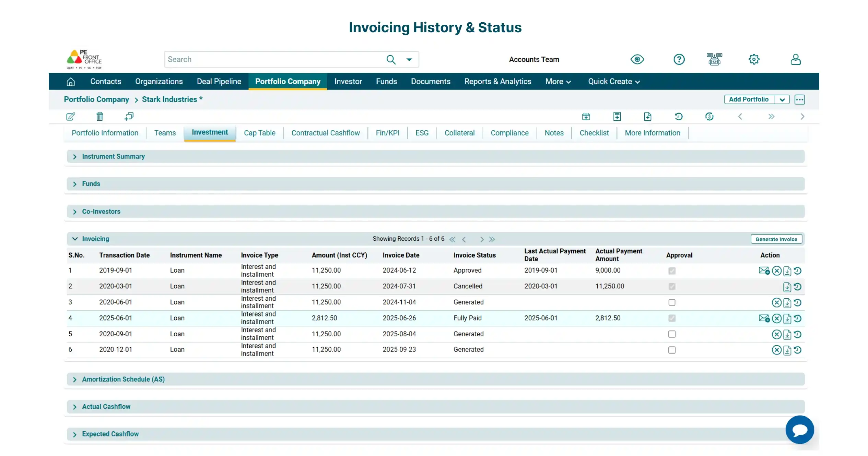Image resolution: width=868 pixels, height=456 pixels.
Task: Click the home icon in navigation bar
Action: 71,82
